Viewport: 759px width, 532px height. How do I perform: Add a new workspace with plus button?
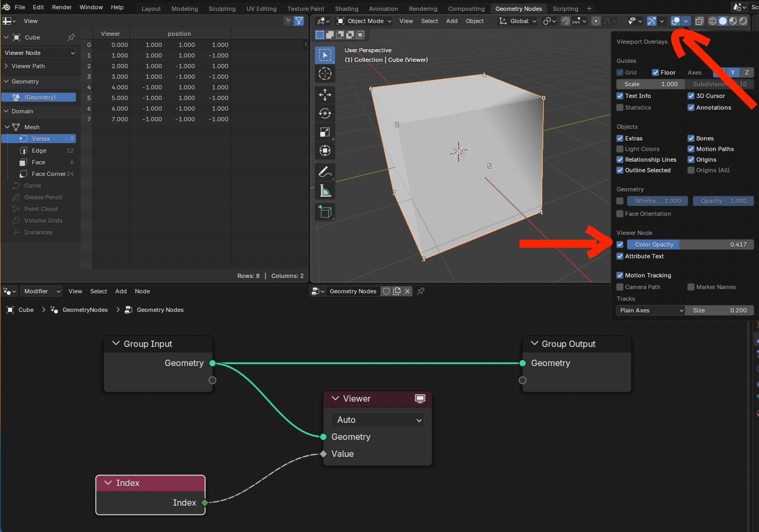click(589, 8)
